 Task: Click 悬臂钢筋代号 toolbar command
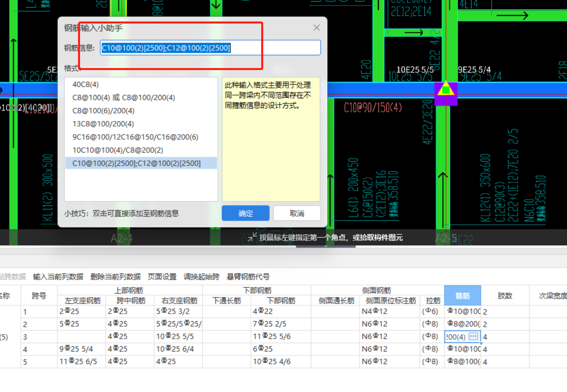coord(248,277)
